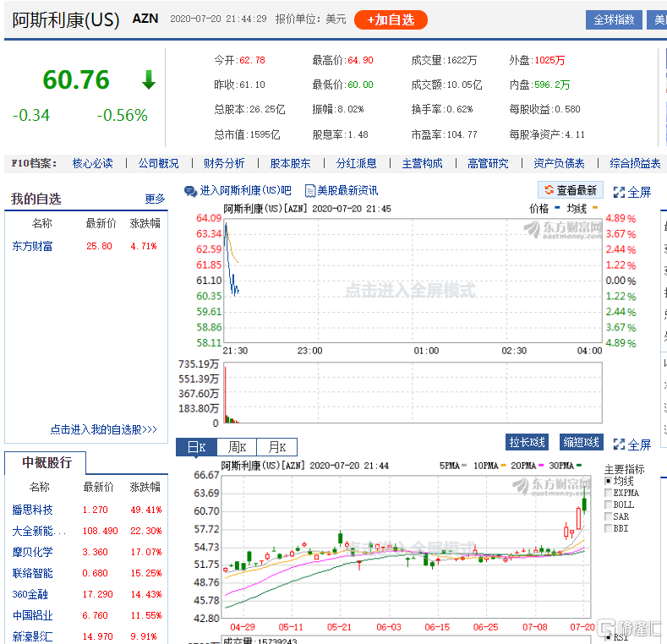Click the refresh icon in 查看最新
The width and height of the screenshot is (667, 644).
coord(549,191)
